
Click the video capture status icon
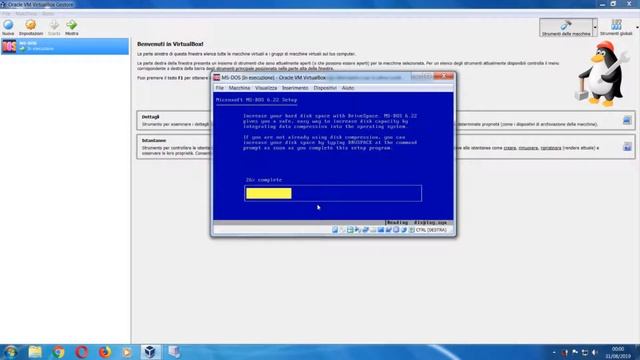pyautogui.click(x=389, y=230)
